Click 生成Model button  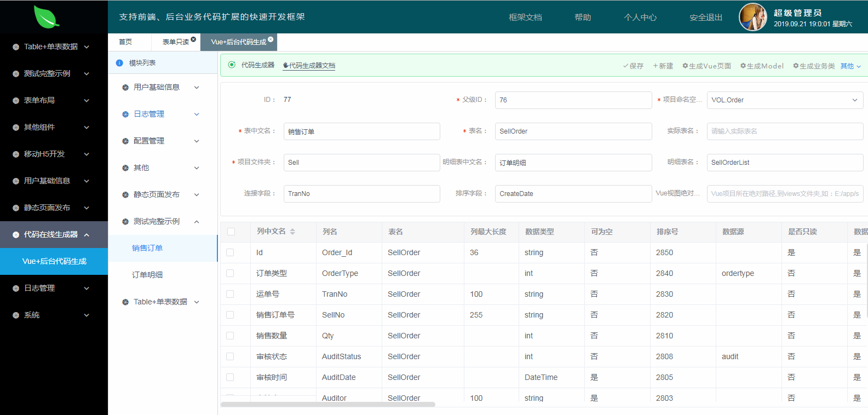762,66
